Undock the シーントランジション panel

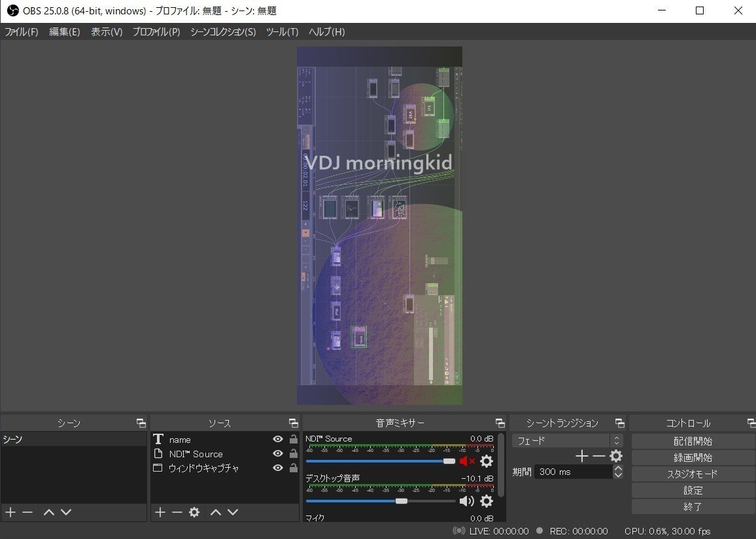619,423
